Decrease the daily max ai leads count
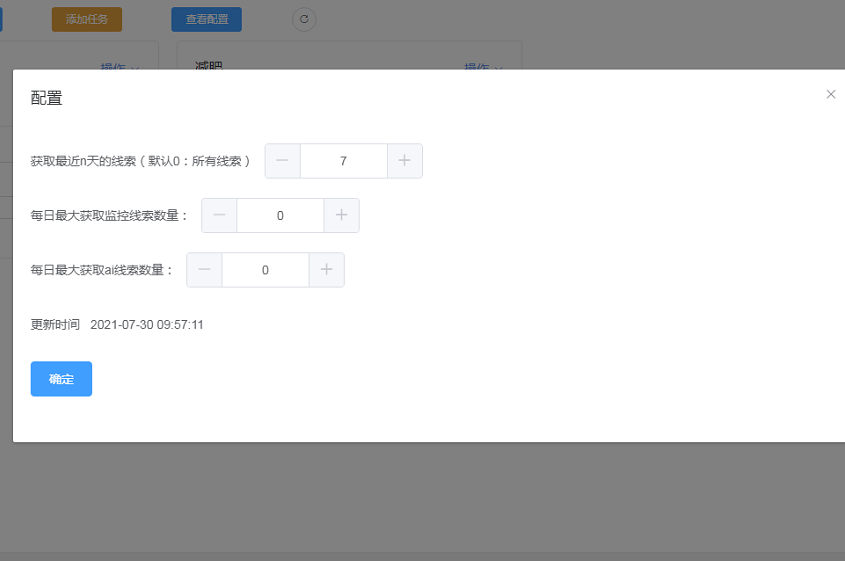The image size is (845, 561). (x=204, y=269)
